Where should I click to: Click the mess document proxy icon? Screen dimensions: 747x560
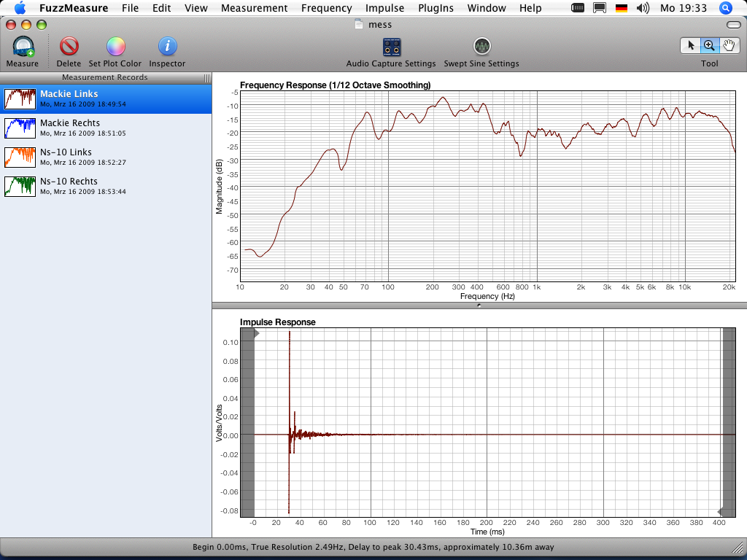click(359, 24)
